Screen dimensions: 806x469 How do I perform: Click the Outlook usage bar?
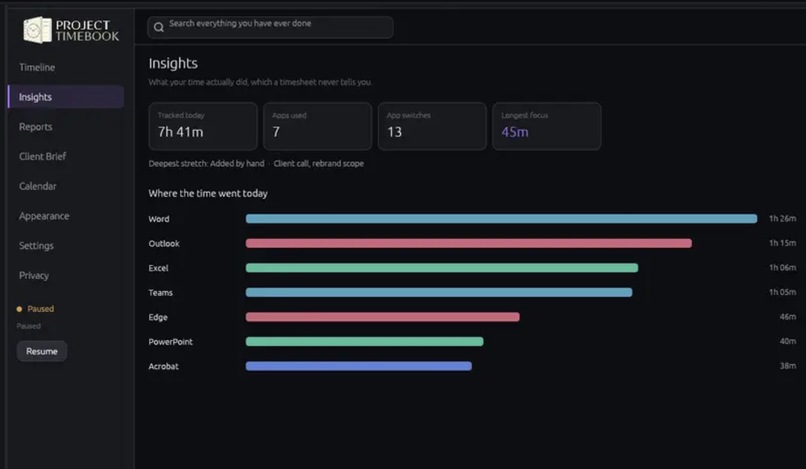(469, 243)
